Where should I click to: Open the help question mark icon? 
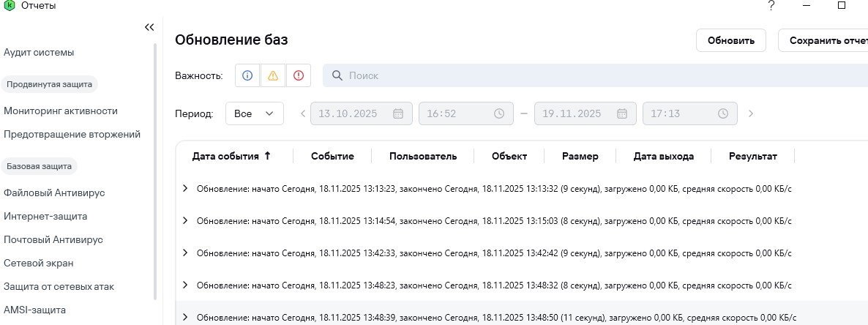(771, 6)
